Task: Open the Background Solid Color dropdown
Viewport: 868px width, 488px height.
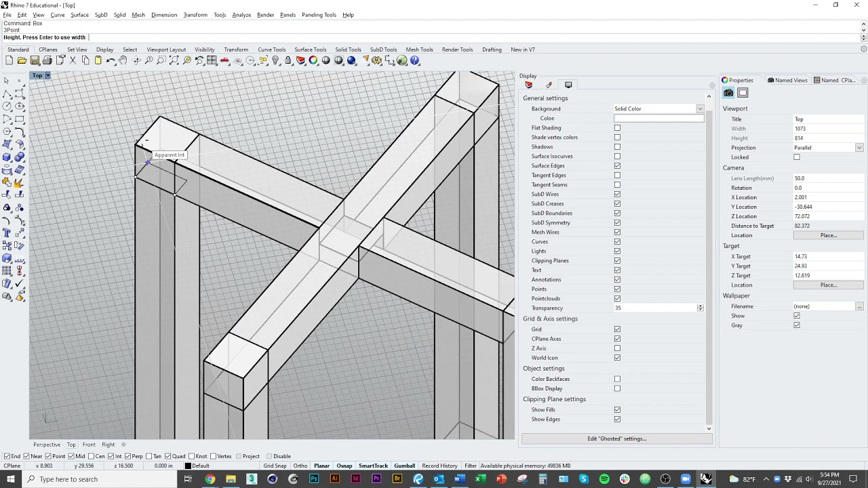Action: coord(700,108)
